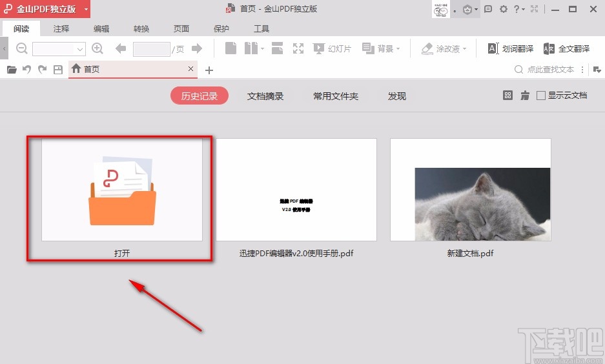This screenshot has width=605, height=364.
Task: Open settings gear icon
Action: [504, 8]
